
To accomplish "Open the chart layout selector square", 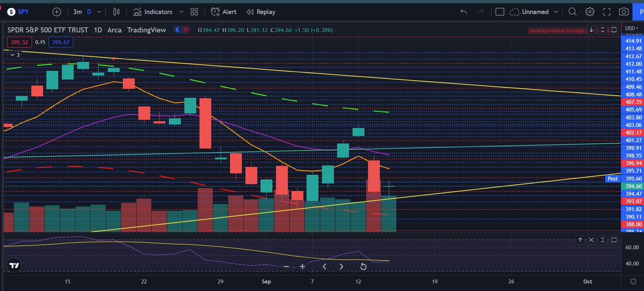I will pyautogui.click(x=500, y=12).
